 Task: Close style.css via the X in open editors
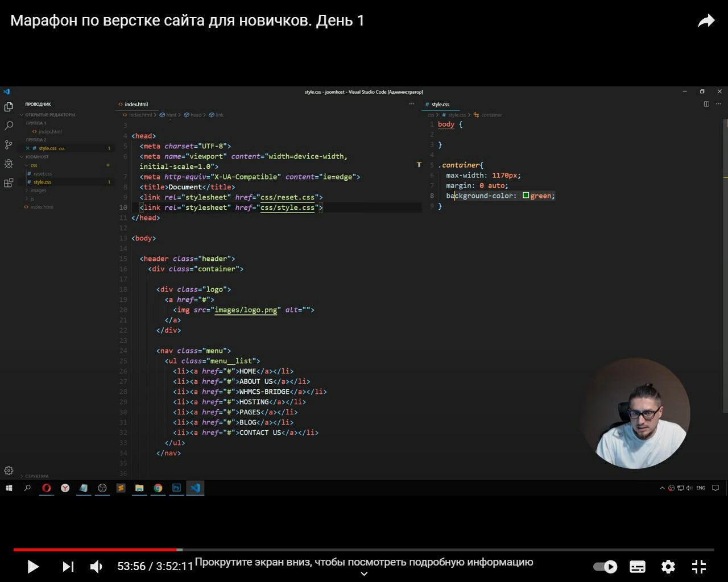[27, 148]
